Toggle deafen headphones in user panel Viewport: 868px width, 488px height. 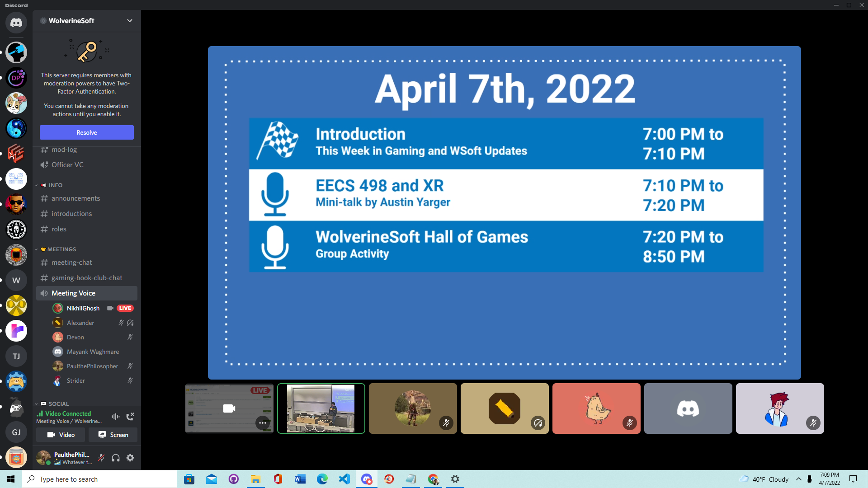[116, 458]
